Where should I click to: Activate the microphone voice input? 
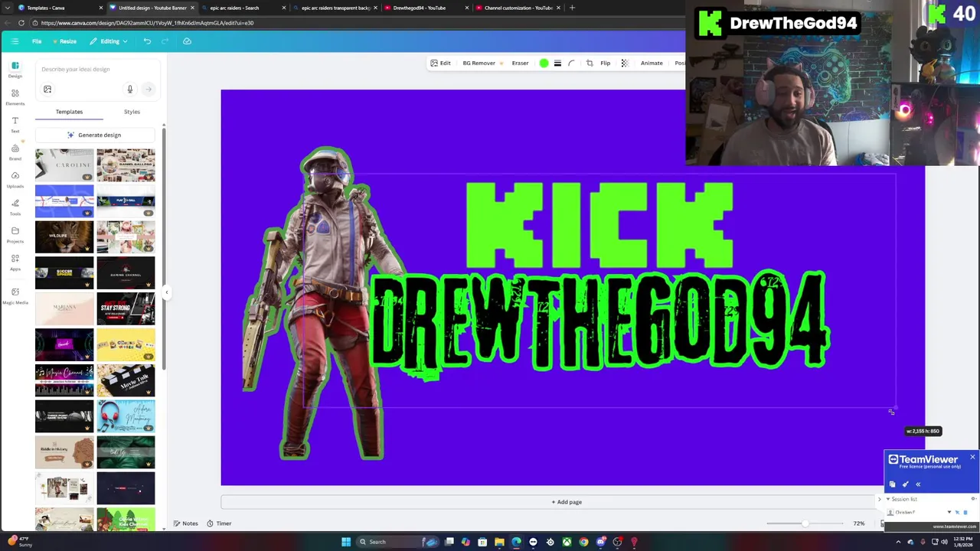[130, 90]
